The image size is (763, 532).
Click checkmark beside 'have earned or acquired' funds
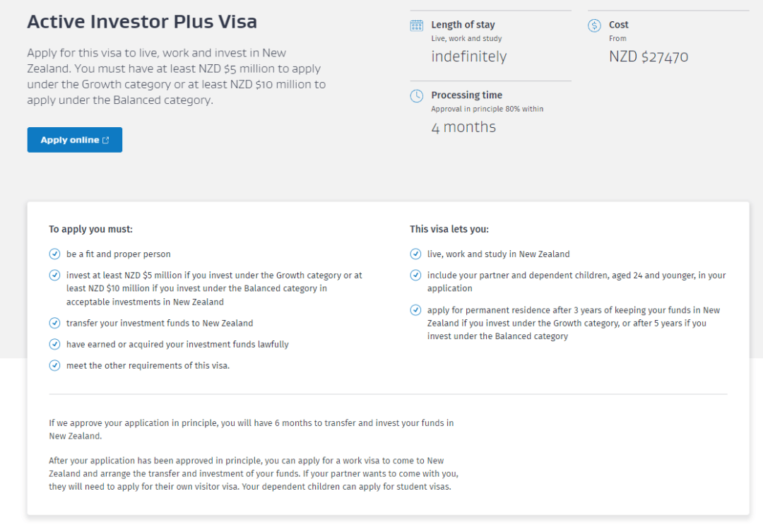pos(54,344)
